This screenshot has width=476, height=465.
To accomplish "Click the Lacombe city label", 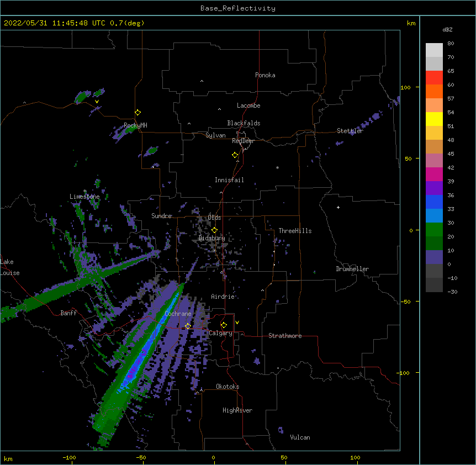I will coord(248,105).
